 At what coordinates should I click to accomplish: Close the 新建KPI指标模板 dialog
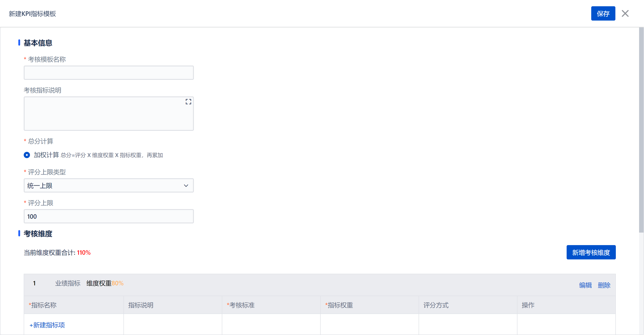point(625,13)
